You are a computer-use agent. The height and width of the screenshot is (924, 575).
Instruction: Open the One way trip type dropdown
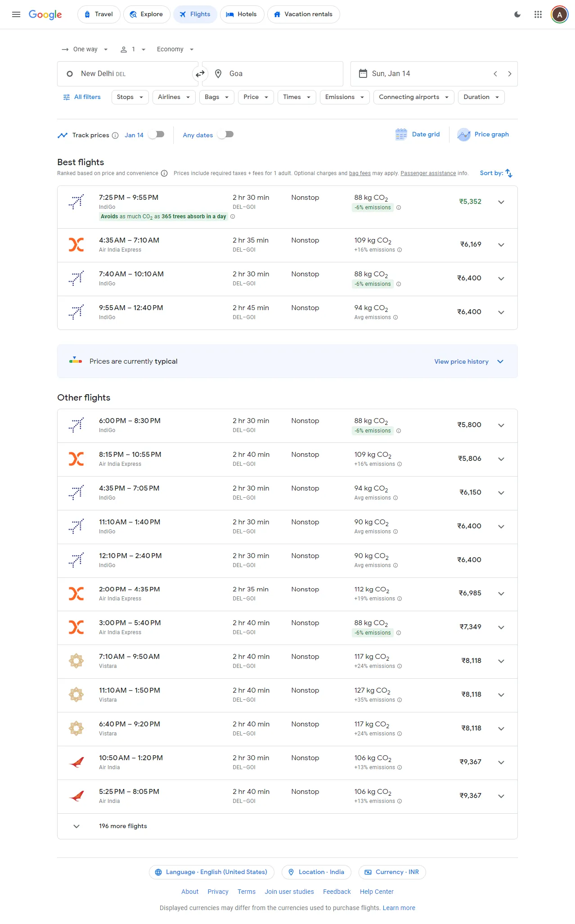[85, 50]
